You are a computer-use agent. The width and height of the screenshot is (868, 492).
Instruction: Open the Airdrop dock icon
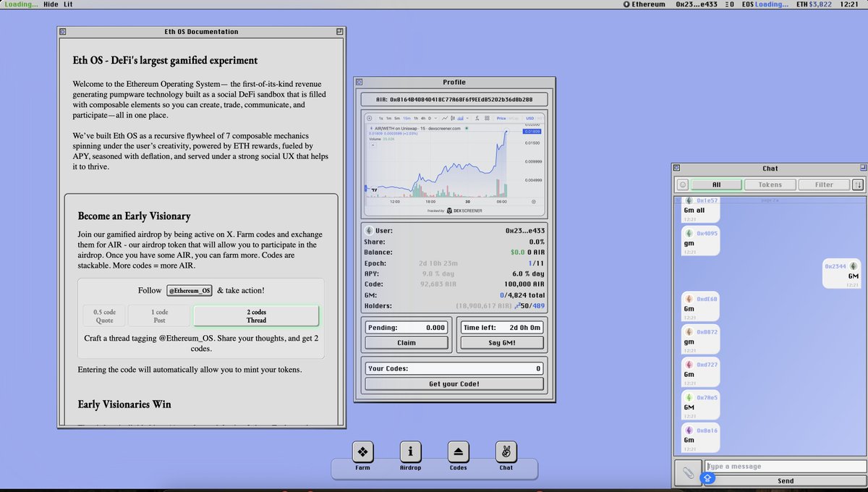point(410,452)
